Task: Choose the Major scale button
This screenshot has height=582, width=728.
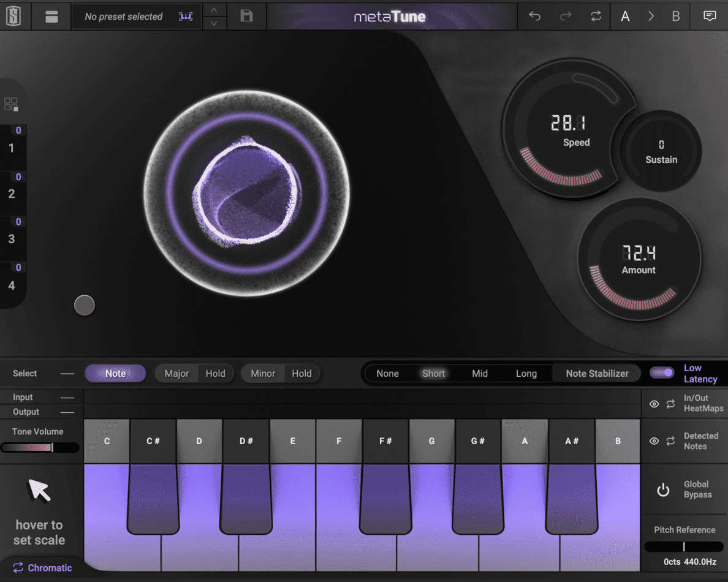Action: [176, 373]
